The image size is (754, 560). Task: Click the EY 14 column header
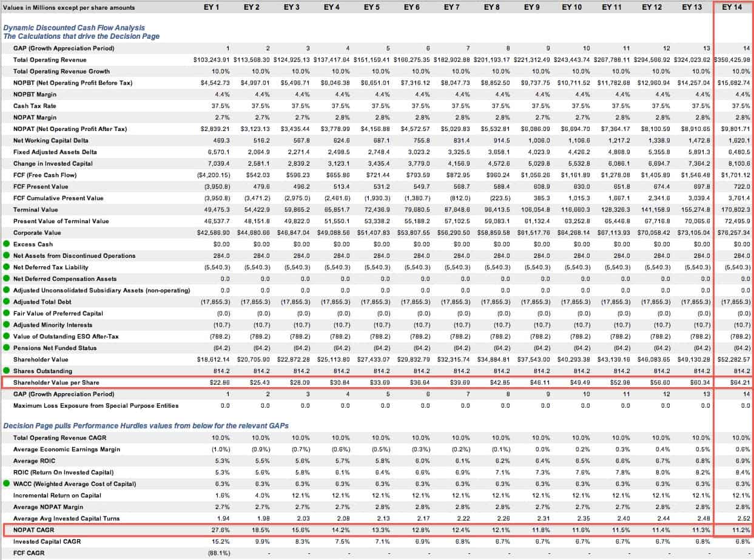point(732,7)
